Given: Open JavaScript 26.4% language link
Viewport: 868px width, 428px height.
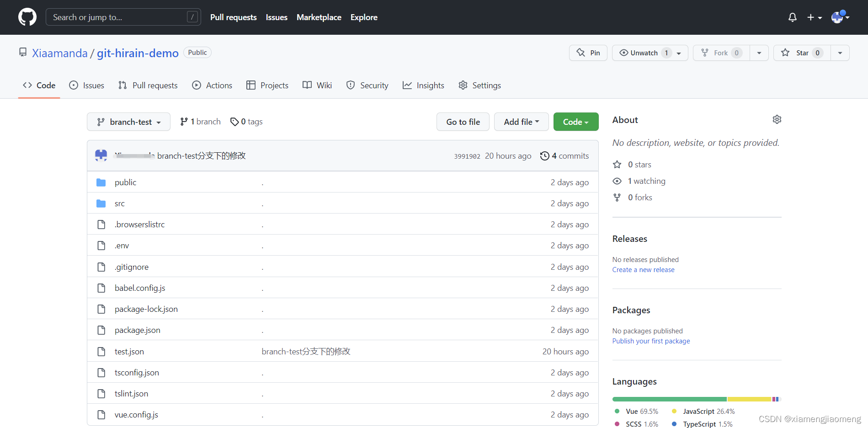Looking at the screenshot, I should 703,412.
